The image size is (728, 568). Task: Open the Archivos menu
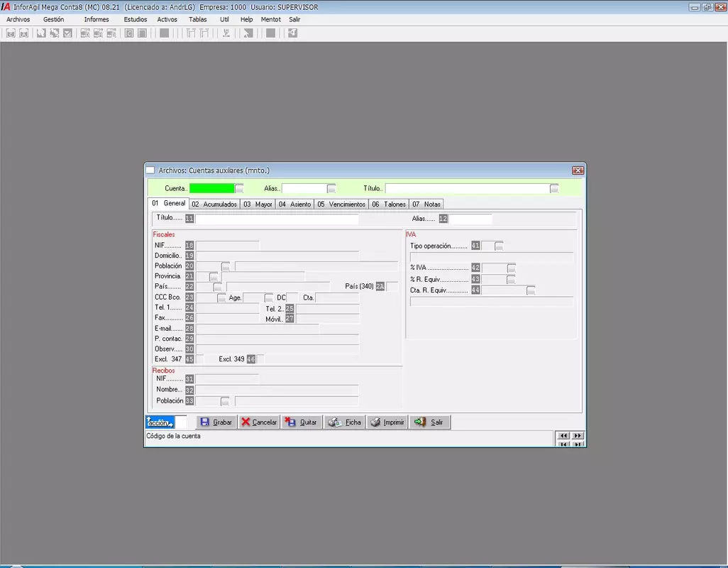tap(18, 19)
